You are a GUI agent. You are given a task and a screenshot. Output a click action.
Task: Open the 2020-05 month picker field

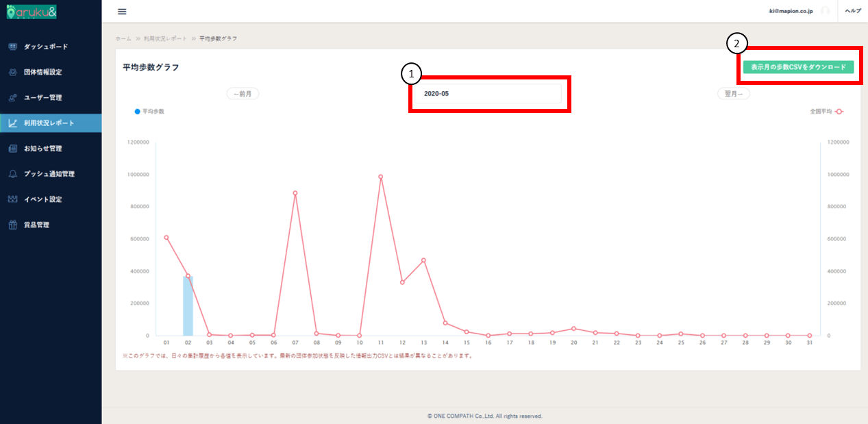[x=488, y=94]
